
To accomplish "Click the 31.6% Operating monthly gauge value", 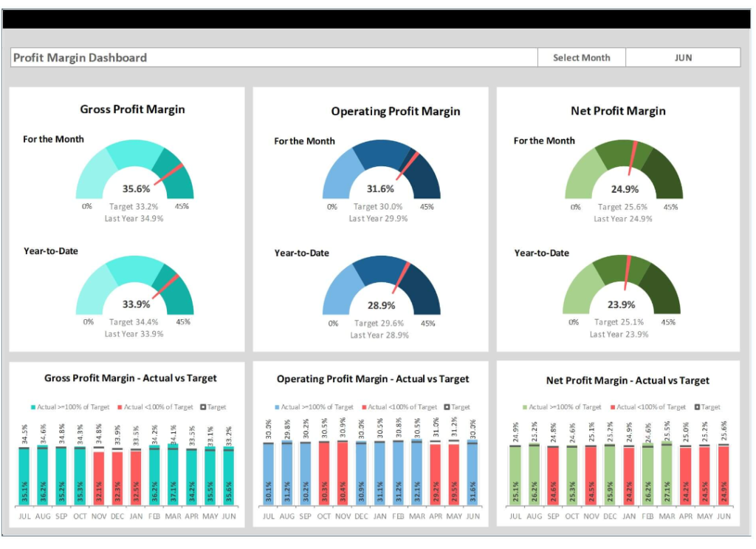I will tap(380, 189).
